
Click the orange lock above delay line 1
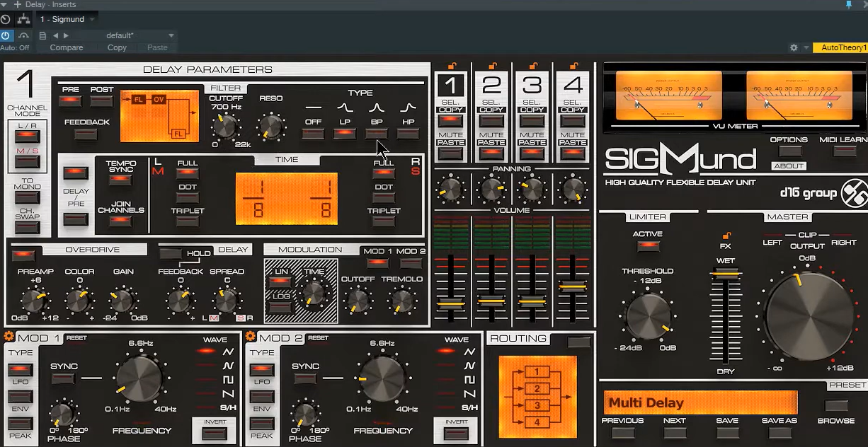[451, 65]
